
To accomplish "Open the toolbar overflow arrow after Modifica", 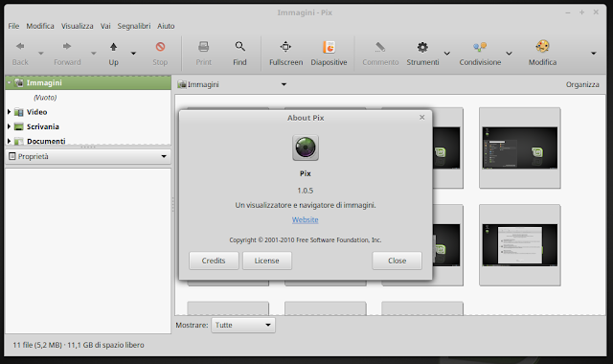I will pyautogui.click(x=594, y=54).
